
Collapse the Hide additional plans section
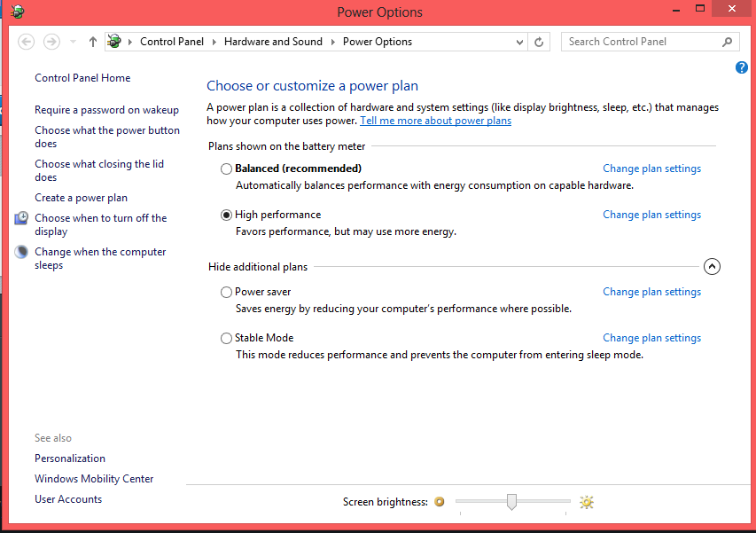(712, 266)
